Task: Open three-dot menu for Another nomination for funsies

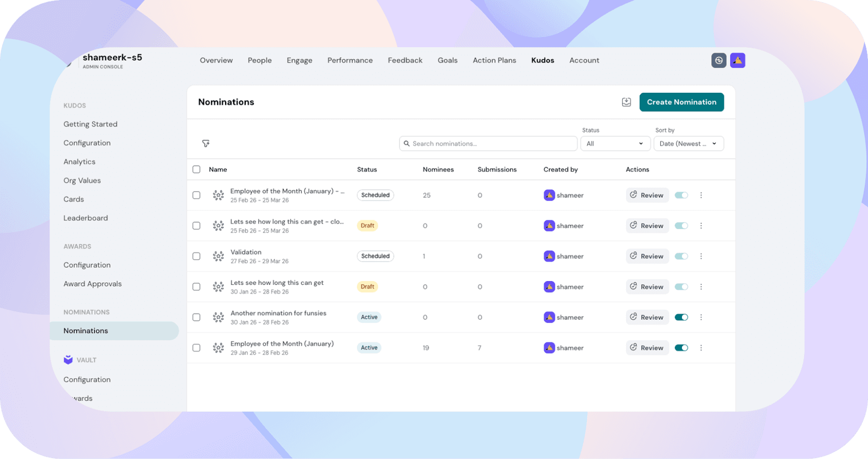Action: pyautogui.click(x=701, y=317)
